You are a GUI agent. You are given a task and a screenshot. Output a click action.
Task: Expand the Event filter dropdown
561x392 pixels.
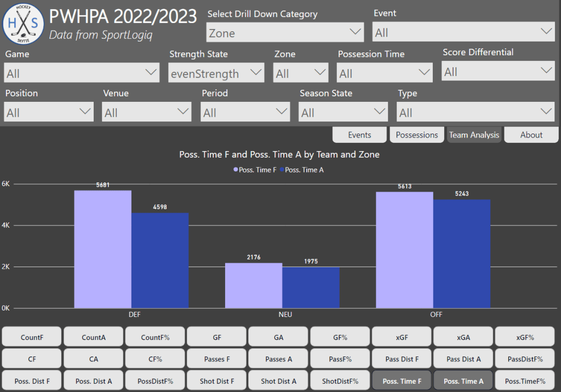point(463,32)
